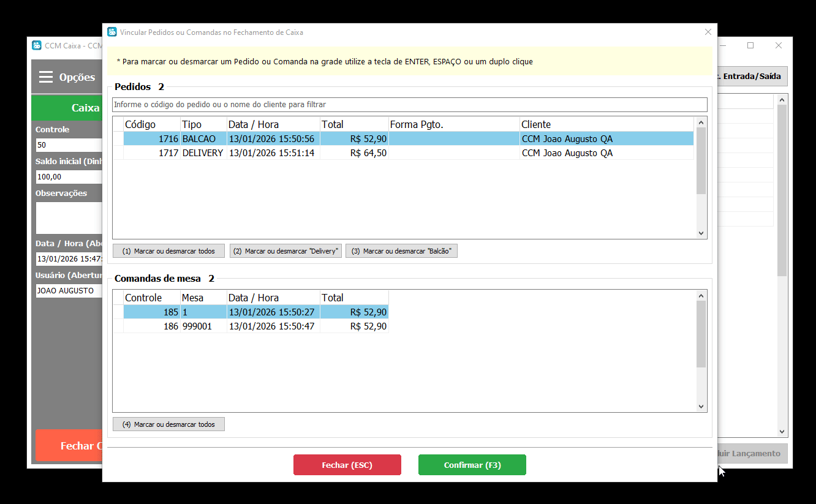Screen dimensions: 816x504
Task: Click Marcar ou desmarcar "Delivery" button
Action: (x=285, y=251)
